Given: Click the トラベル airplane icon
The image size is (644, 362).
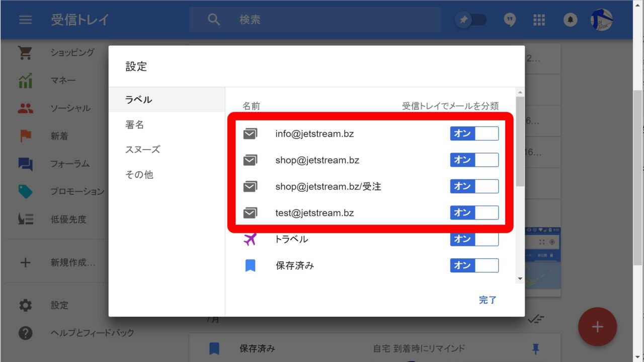Looking at the screenshot, I should (250, 239).
